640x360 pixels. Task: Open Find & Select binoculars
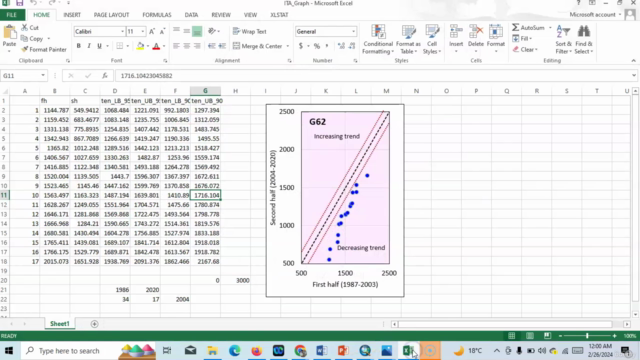584,40
